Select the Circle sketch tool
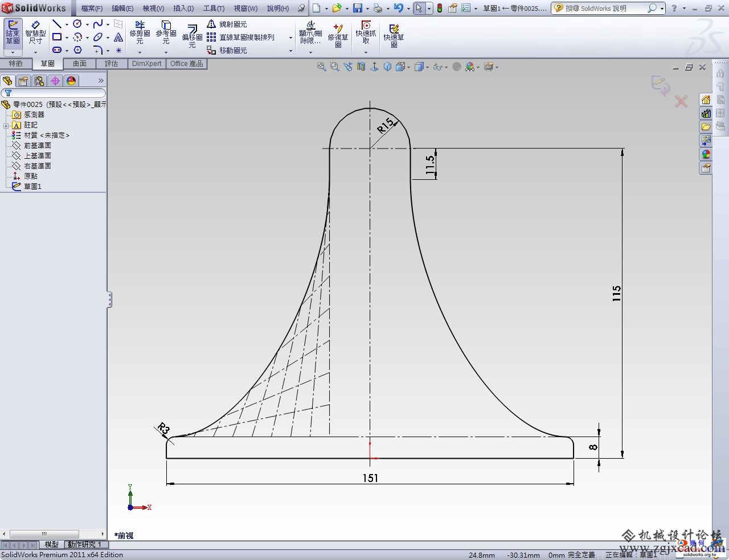This screenshot has width=729, height=560. 77,24
